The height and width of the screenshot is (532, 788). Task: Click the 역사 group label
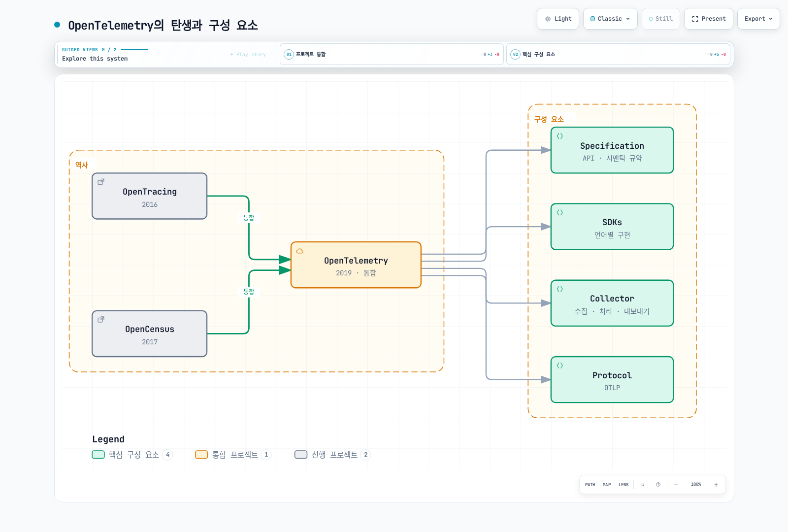coord(82,165)
